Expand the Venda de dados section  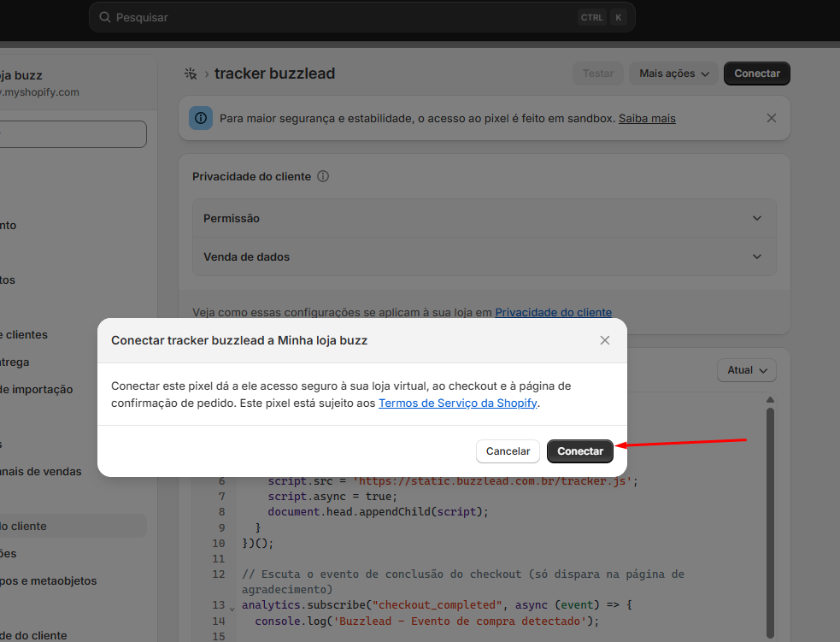point(485,256)
